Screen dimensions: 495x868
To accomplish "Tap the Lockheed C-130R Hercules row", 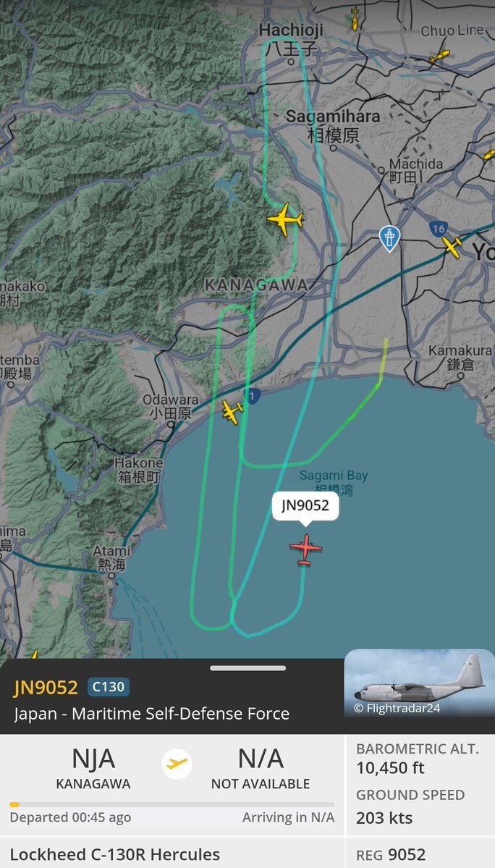I will 172,853.
